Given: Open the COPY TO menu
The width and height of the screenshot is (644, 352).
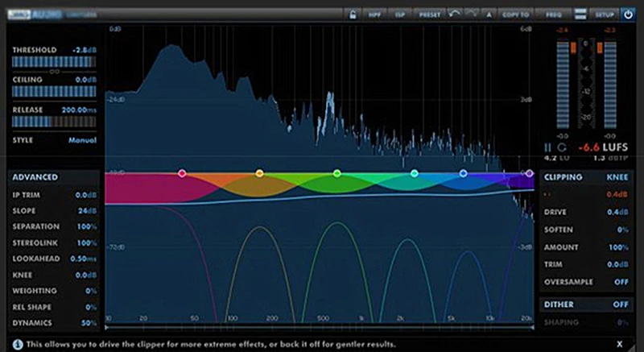Looking at the screenshot, I should tap(515, 14).
